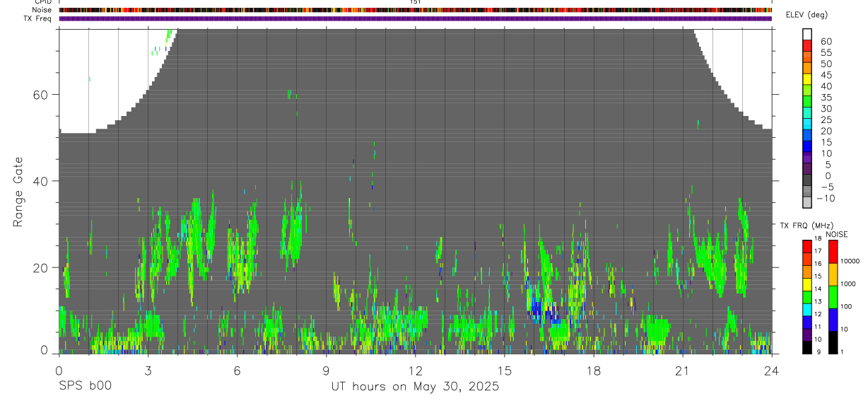Click the 3 hour mark on time axis

pyautogui.click(x=148, y=370)
